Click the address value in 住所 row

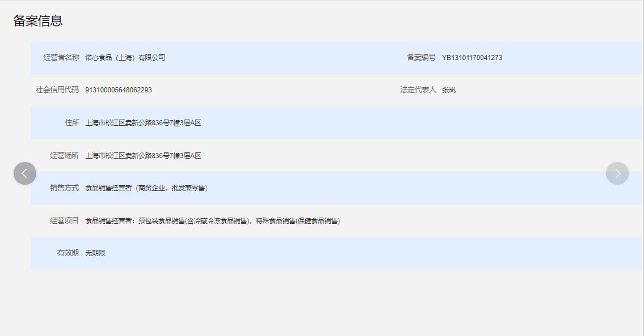pos(143,123)
